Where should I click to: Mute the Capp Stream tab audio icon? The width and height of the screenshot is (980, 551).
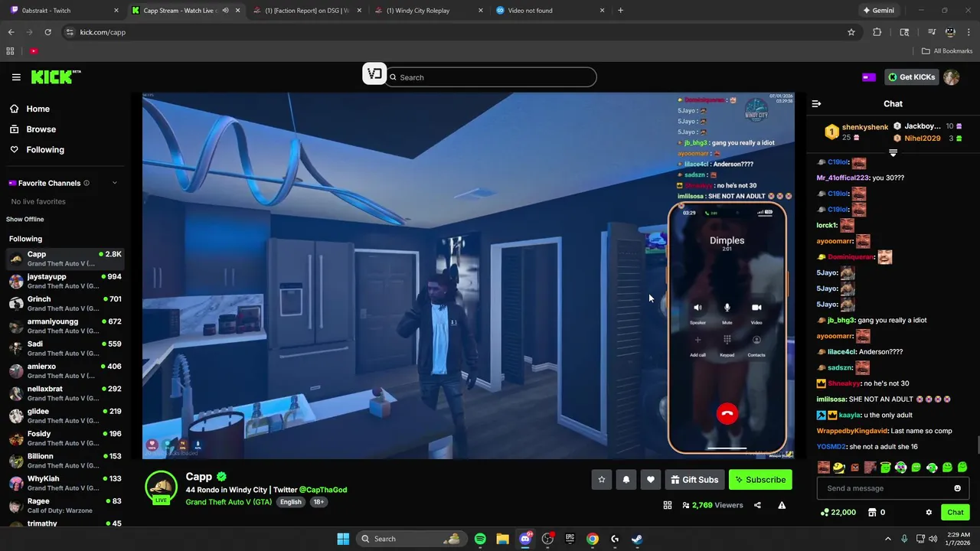pyautogui.click(x=225, y=11)
